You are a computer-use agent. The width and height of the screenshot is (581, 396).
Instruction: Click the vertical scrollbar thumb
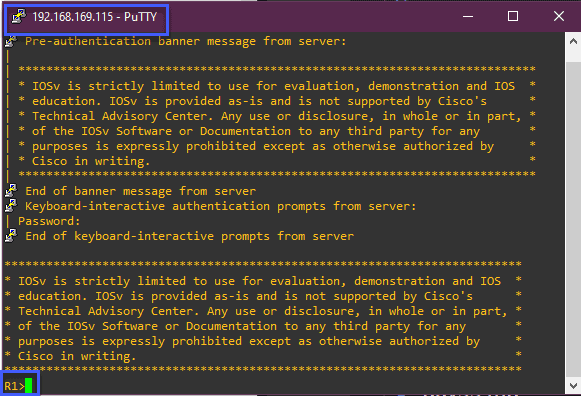(x=573, y=219)
